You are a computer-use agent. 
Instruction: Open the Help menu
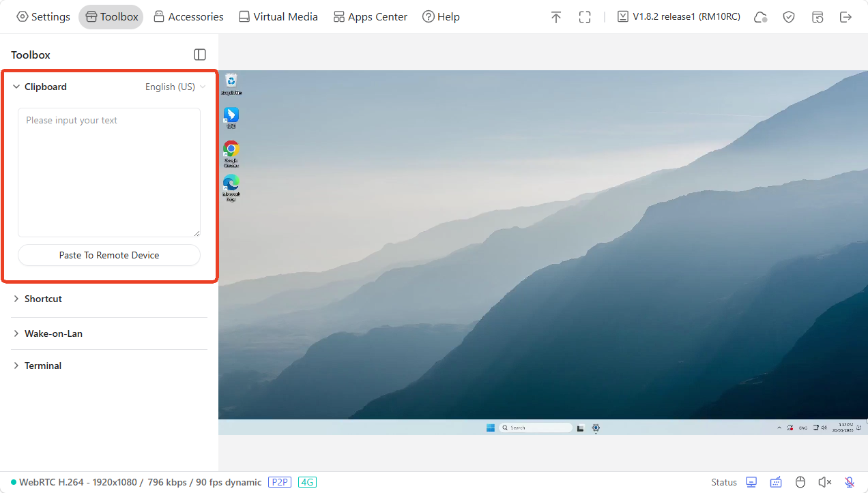pos(441,17)
